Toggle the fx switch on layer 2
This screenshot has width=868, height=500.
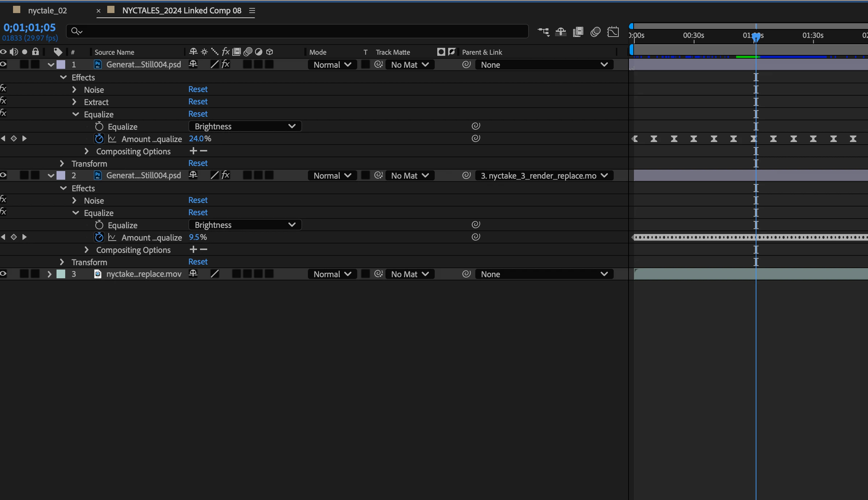(225, 175)
